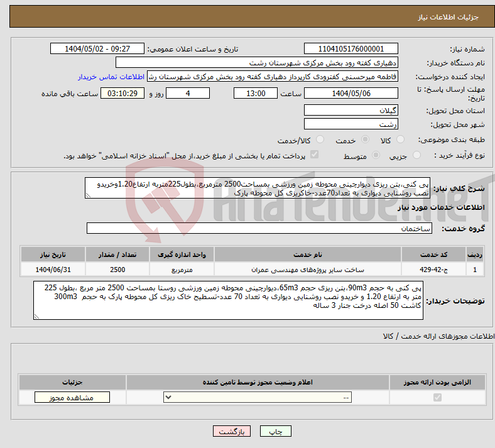
Task: Click the نام خدمت column header
Action: click(307, 254)
